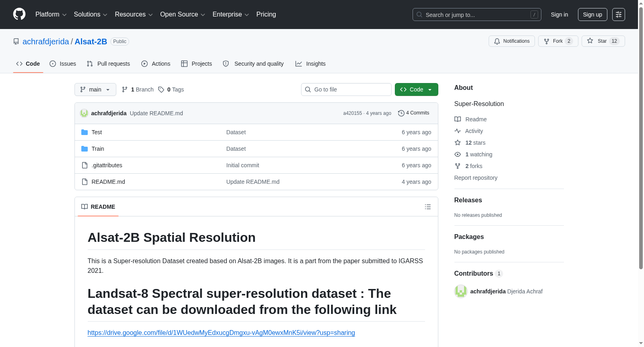Open the Alsat-2B repository name link
644x347 pixels.
(91, 42)
